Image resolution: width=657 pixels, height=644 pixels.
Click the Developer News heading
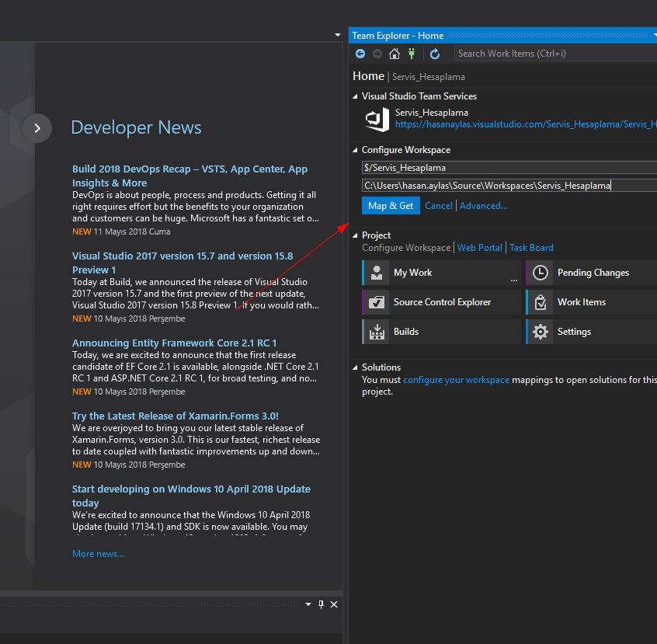tap(136, 127)
